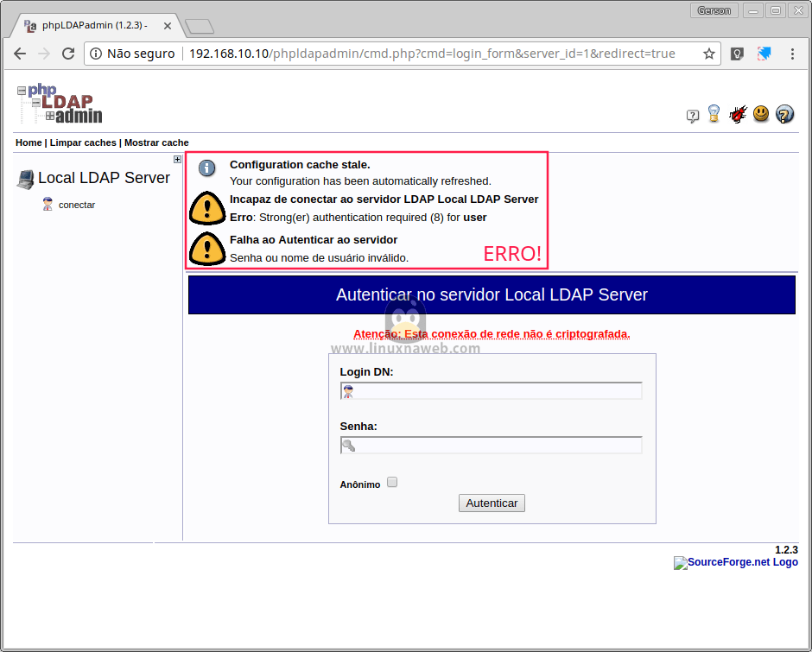
Task: Click the user icon beside conectar
Action: coord(48,204)
